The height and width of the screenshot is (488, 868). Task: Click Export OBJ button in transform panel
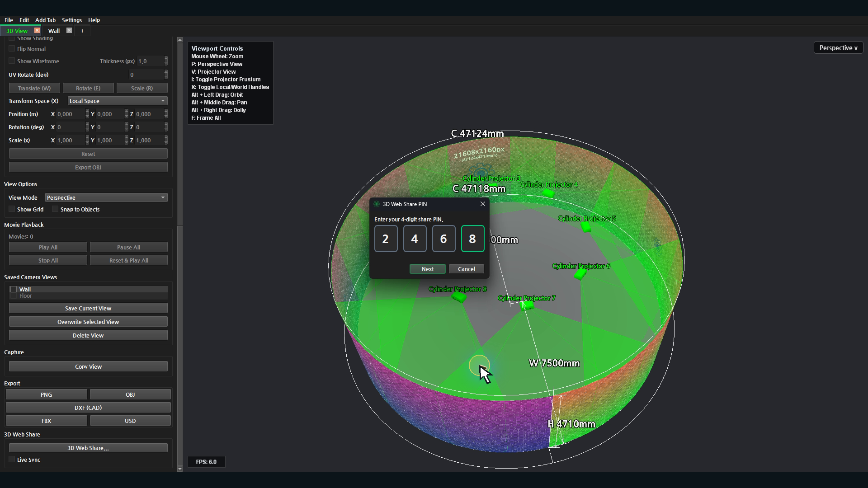88,167
